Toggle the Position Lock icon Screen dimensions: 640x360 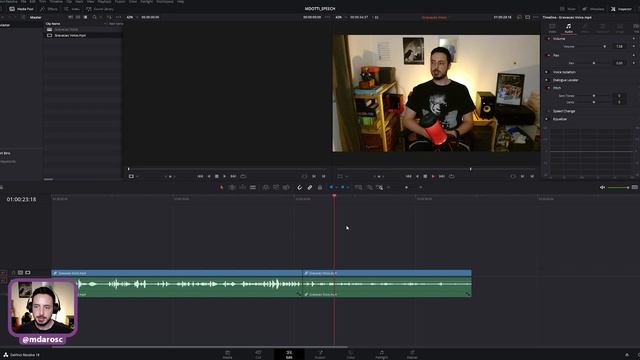320,187
